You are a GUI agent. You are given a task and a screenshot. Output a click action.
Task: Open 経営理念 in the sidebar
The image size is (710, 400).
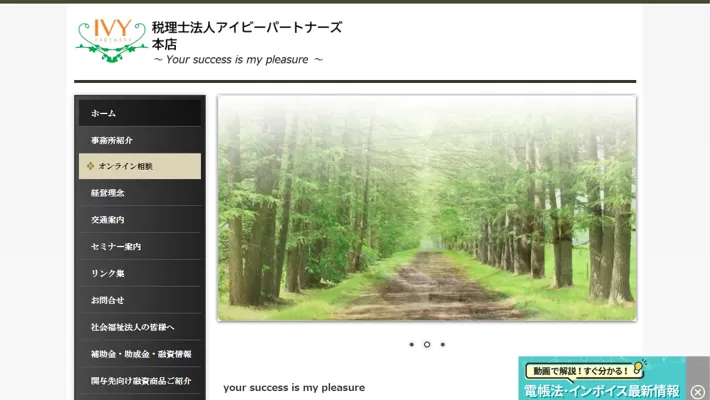[140, 193]
